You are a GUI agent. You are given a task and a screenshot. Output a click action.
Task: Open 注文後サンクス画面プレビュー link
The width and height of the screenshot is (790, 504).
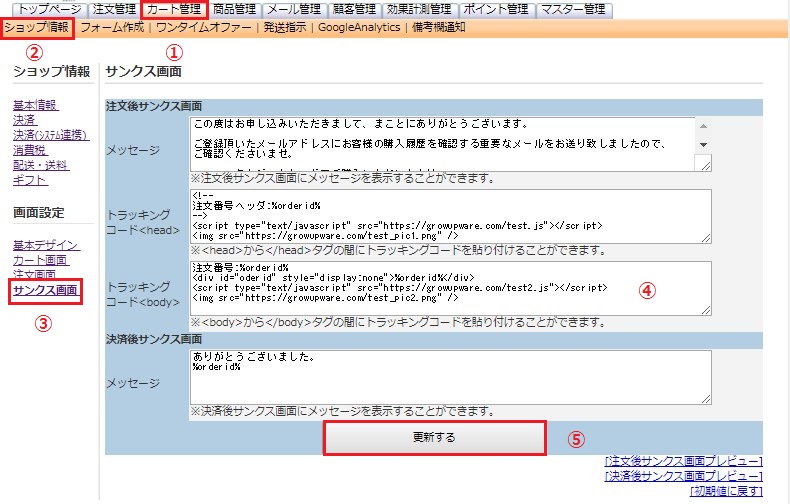click(684, 461)
